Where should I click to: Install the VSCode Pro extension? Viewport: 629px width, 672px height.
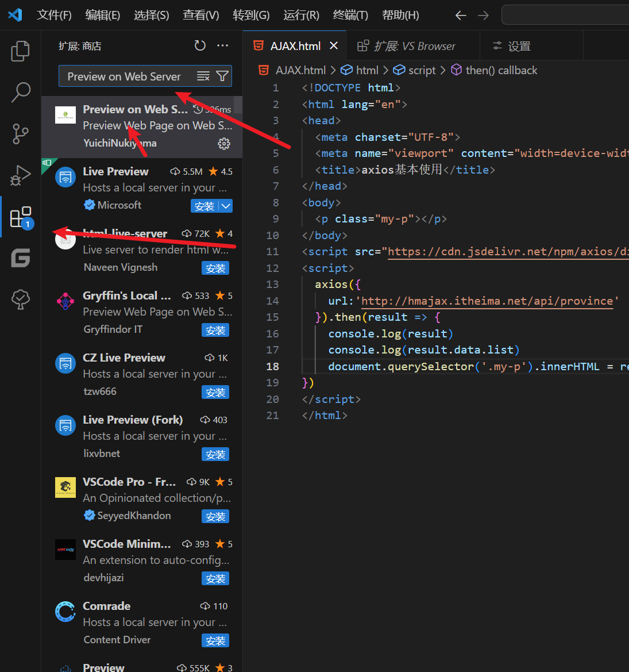(215, 516)
